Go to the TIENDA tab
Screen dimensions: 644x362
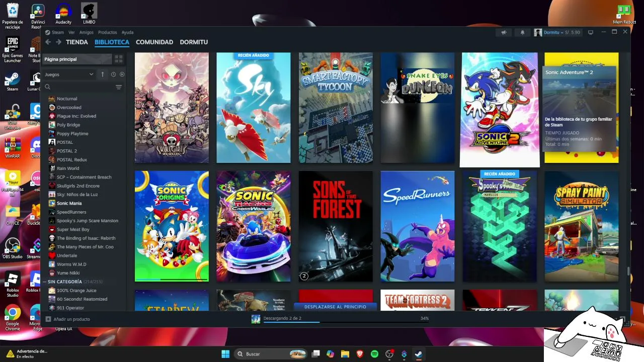point(77,42)
